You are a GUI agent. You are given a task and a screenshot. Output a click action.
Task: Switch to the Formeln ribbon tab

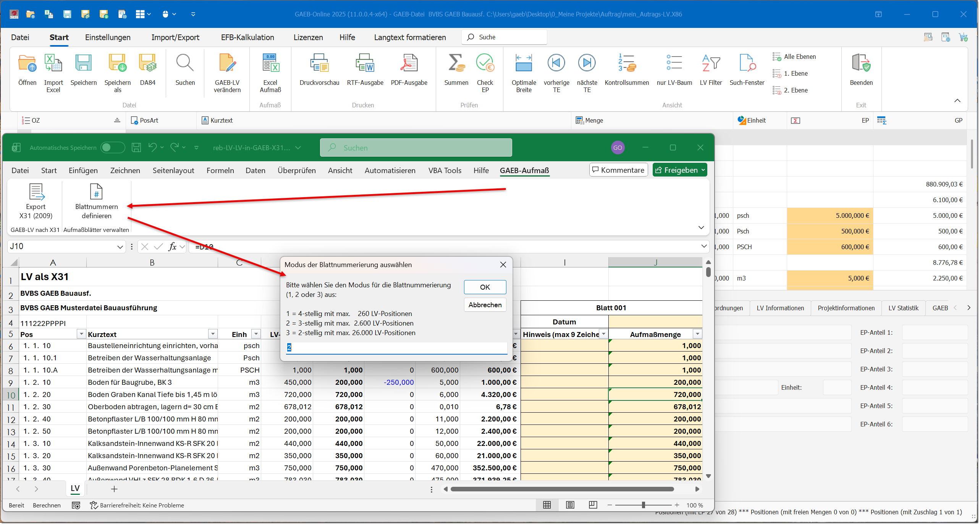click(x=220, y=170)
